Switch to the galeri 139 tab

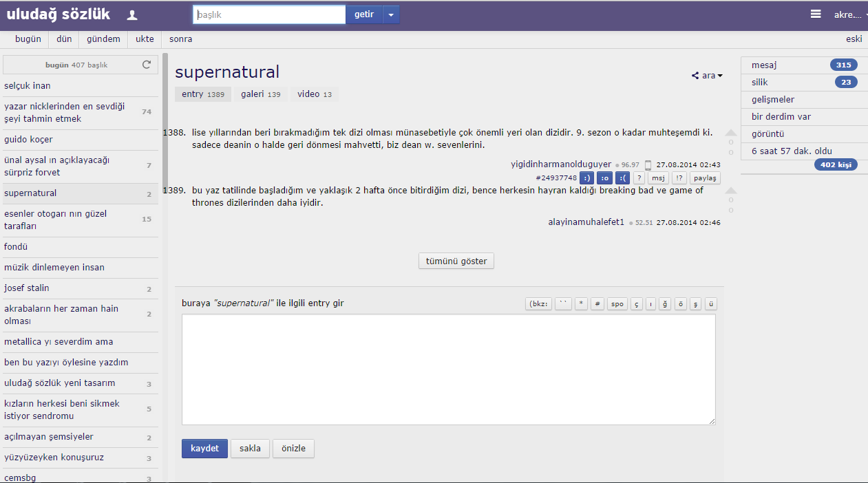click(x=260, y=94)
